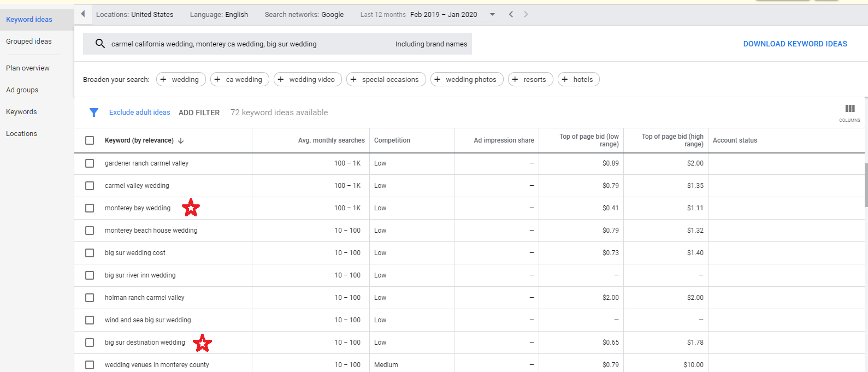Select the 'big sur wedding cost' checkbox
This screenshot has width=868, height=372.
(x=90, y=253)
